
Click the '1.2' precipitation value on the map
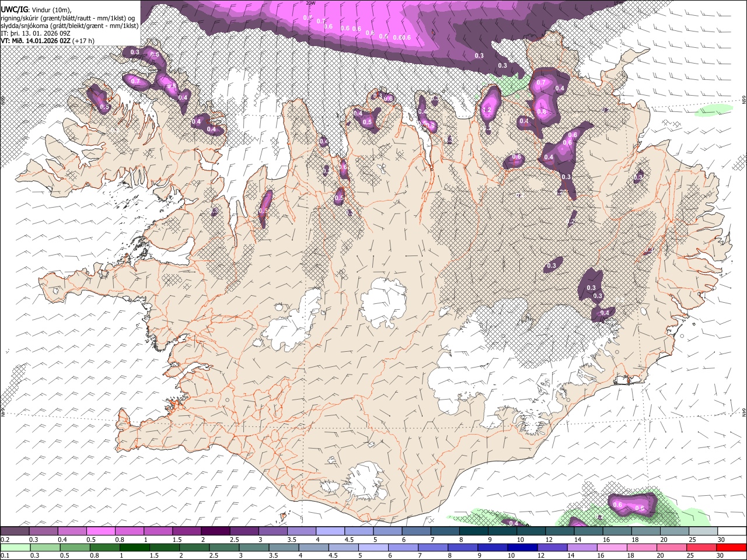[x=488, y=110]
